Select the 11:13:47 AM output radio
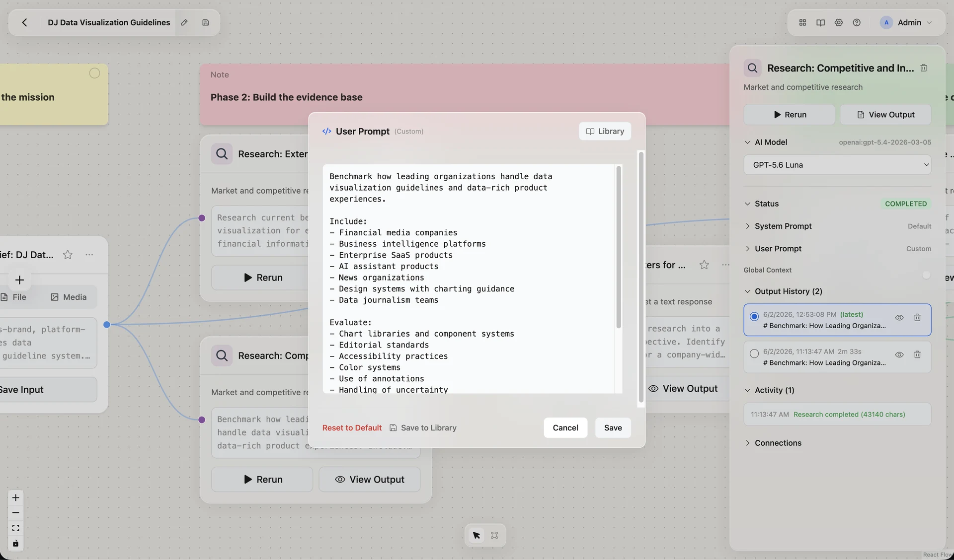Image resolution: width=954 pixels, height=560 pixels. pyautogui.click(x=754, y=353)
